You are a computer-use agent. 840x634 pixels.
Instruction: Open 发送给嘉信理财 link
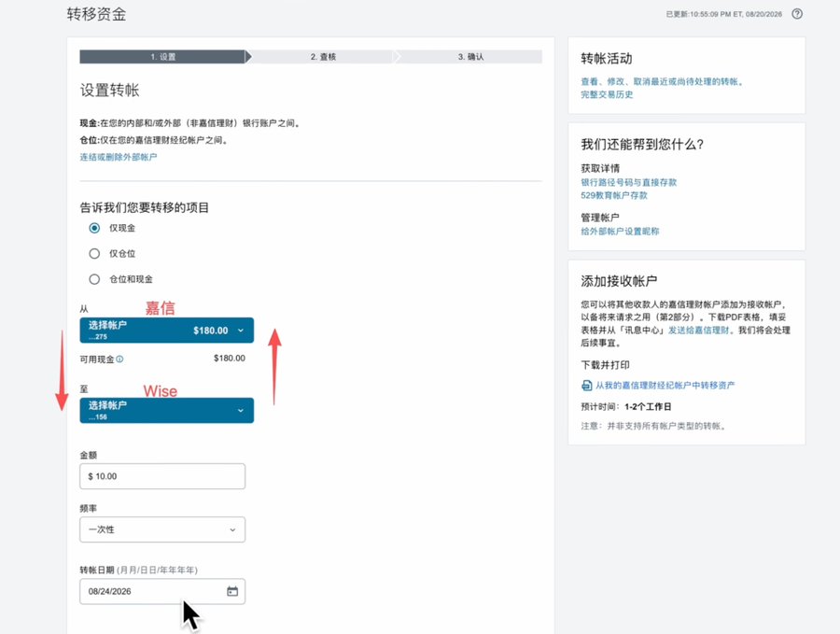[698, 331]
